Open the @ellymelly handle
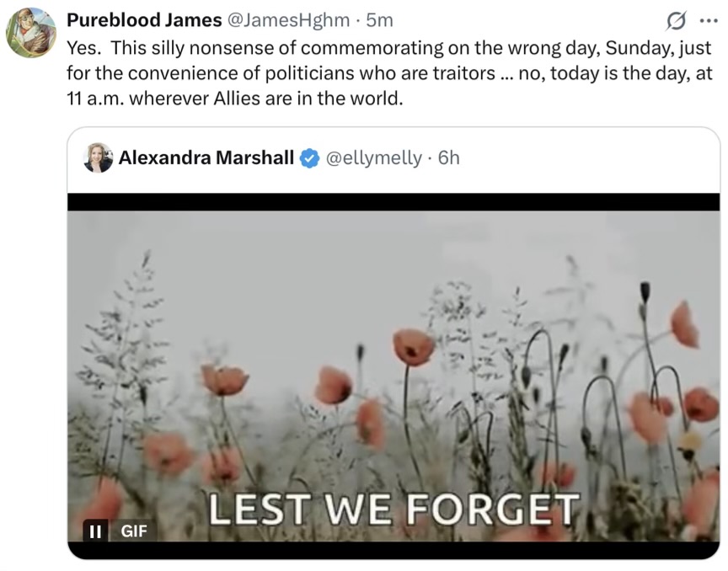The height and width of the screenshot is (571, 728). coord(374,158)
